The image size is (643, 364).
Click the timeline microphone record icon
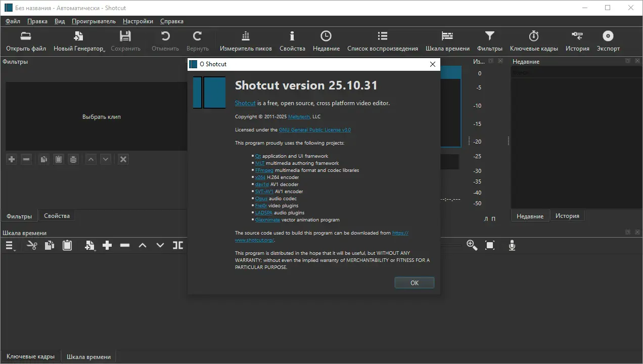pyautogui.click(x=512, y=245)
